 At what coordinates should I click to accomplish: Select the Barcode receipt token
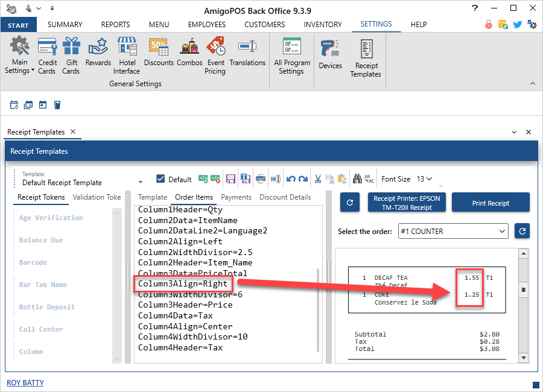(x=33, y=262)
